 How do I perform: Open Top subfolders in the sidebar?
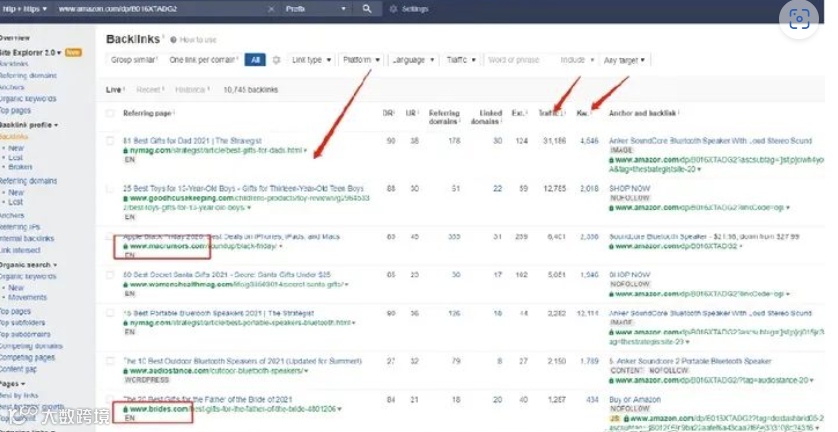point(22,322)
